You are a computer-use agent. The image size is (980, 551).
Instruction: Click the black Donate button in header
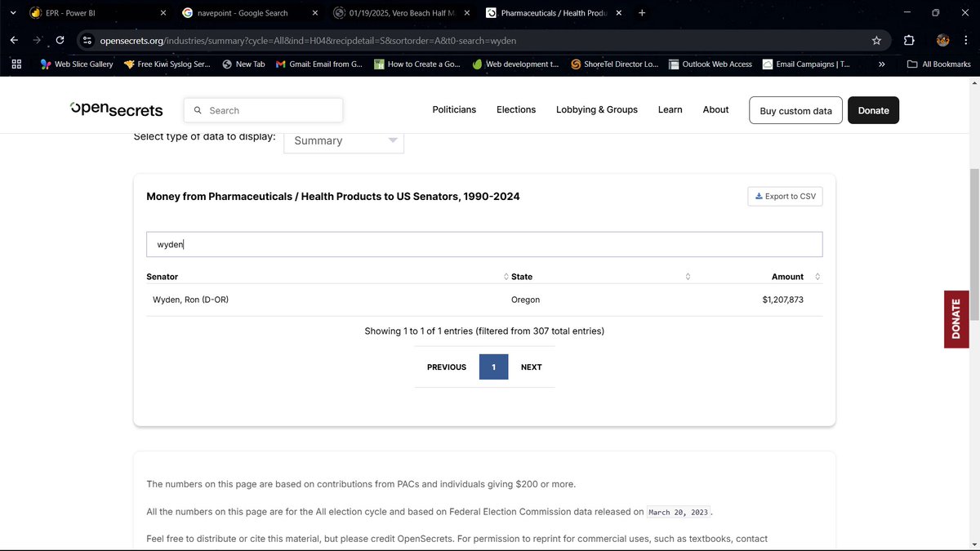pyautogui.click(x=873, y=110)
